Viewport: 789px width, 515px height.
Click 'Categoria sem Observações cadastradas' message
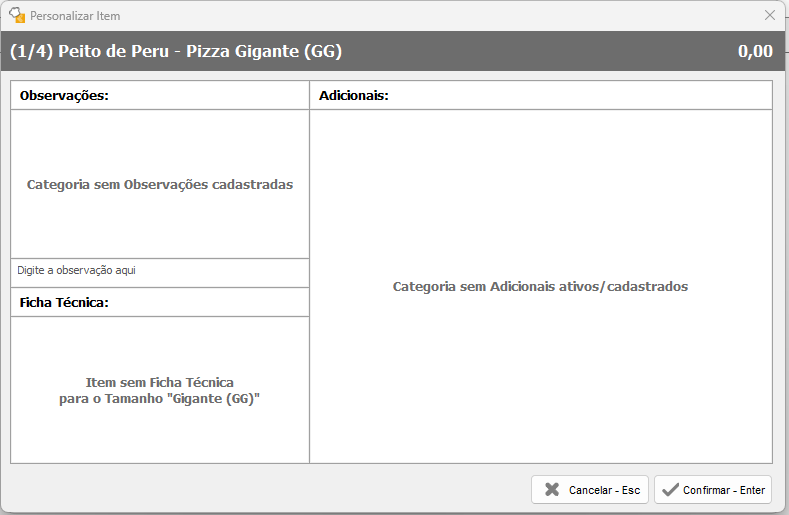tap(160, 185)
